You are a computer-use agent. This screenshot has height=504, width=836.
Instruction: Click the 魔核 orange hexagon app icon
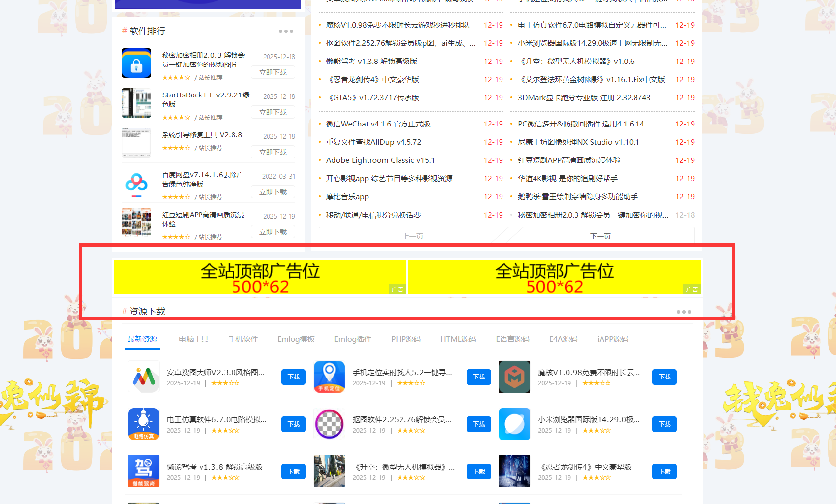pyautogui.click(x=514, y=377)
